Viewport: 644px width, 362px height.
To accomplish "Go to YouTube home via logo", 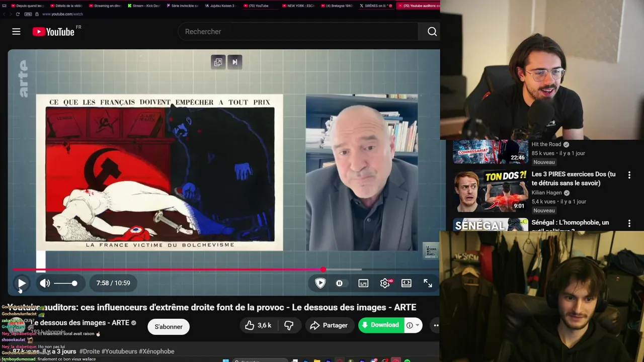I will pyautogui.click(x=53, y=32).
